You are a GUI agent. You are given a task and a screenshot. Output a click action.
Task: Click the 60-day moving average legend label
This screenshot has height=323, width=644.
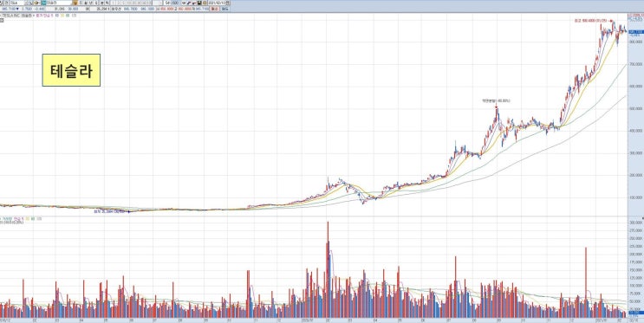(x=68, y=16)
